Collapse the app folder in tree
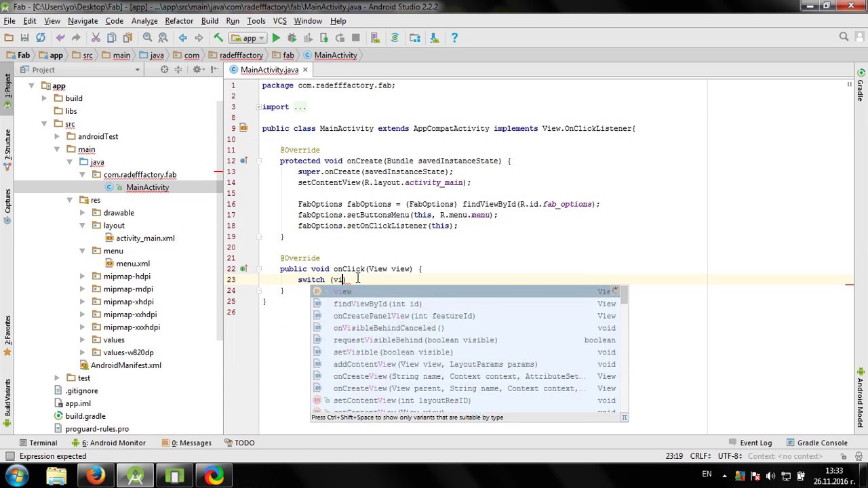 click(x=31, y=86)
